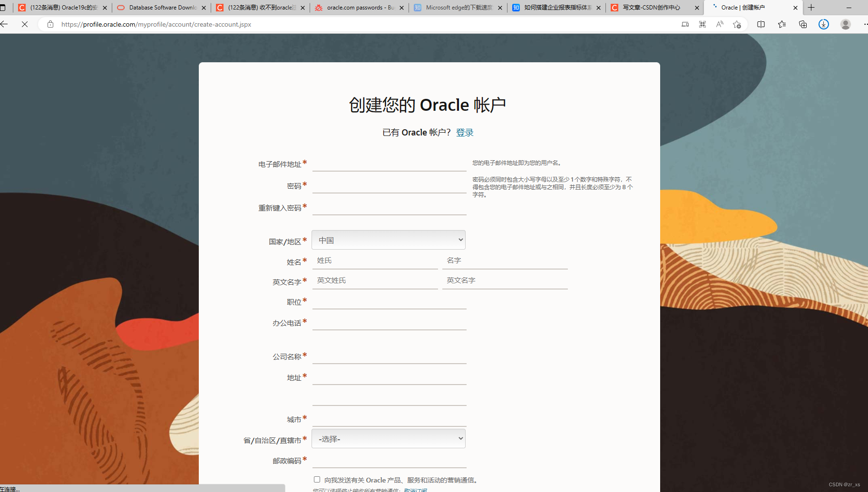Image resolution: width=868 pixels, height=492 pixels.
Task: Click the 创建您的 Oracle 帐户 heading
Action: [x=427, y=105]
